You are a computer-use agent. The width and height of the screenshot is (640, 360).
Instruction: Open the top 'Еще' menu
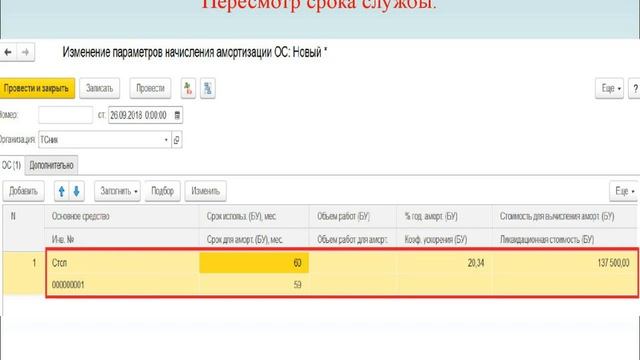point(609,88)
